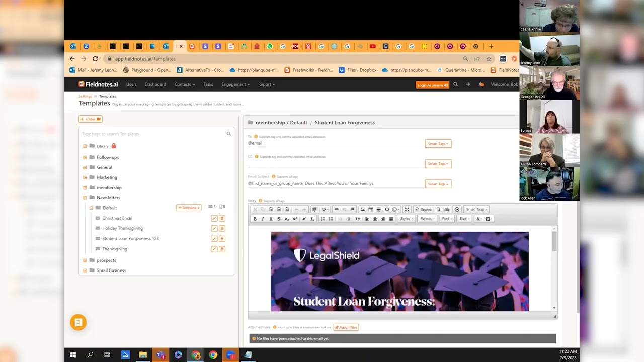Open the Smart Tags dropdown for the CC field
The image size is (644, 362).
[x=438, y=163]
